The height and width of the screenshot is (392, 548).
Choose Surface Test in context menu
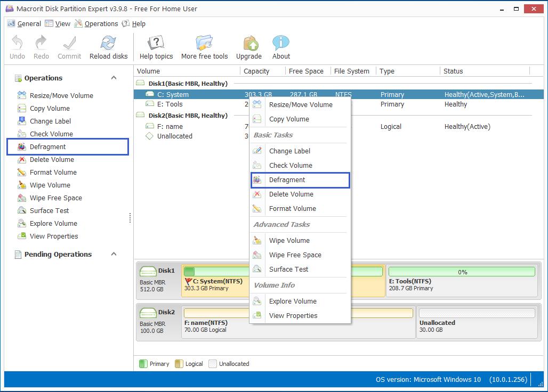[301, 269]
